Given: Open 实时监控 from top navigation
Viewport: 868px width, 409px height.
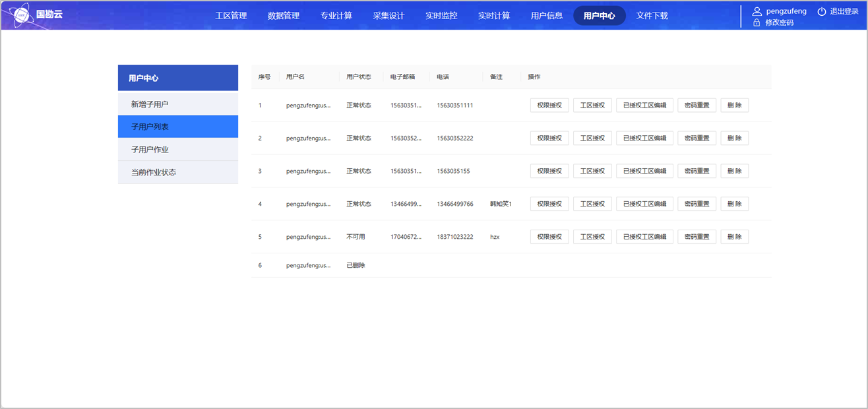Looking at the screenshot, I should [441, 15].
